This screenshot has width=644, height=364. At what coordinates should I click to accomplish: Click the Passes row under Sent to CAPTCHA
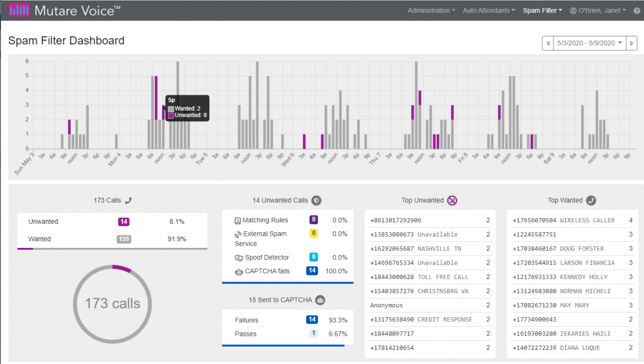tap(288, 334)
